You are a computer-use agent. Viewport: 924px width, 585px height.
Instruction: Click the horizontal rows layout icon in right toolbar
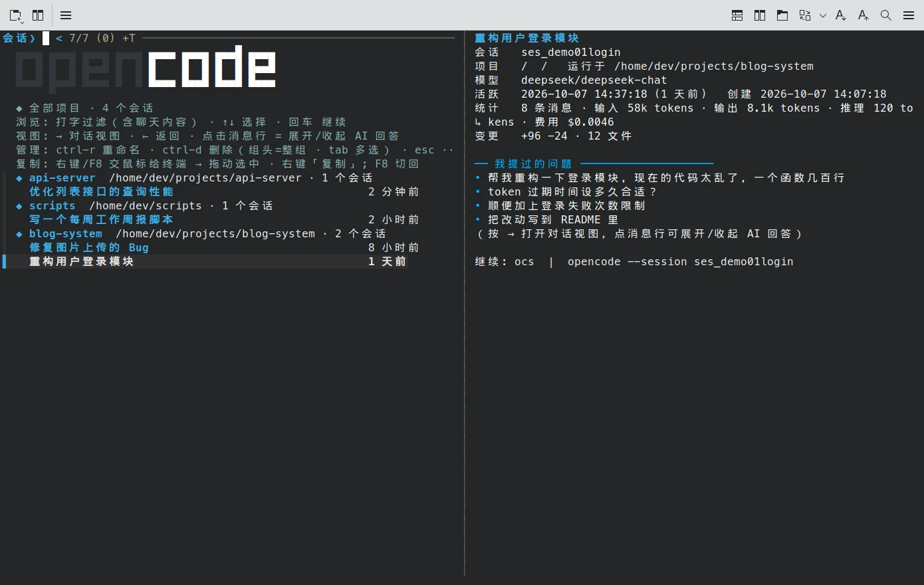737,15
